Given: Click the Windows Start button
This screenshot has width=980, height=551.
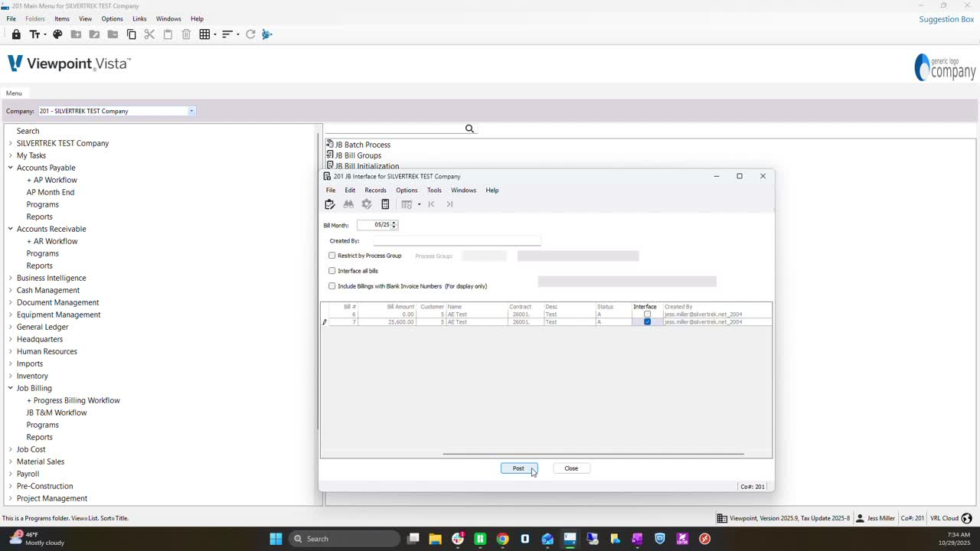Looking at the screenshot, I should [x=276, y=539].
